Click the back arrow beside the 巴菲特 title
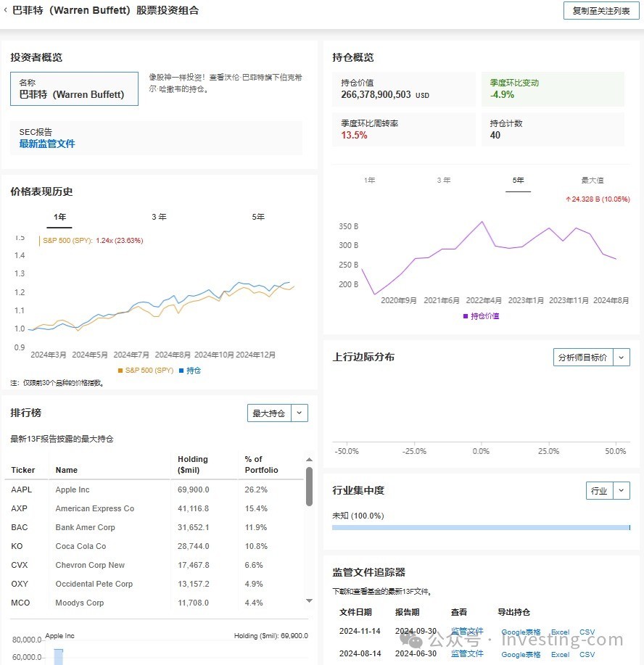Screen dimensions: 644x665 click(7, 11)
